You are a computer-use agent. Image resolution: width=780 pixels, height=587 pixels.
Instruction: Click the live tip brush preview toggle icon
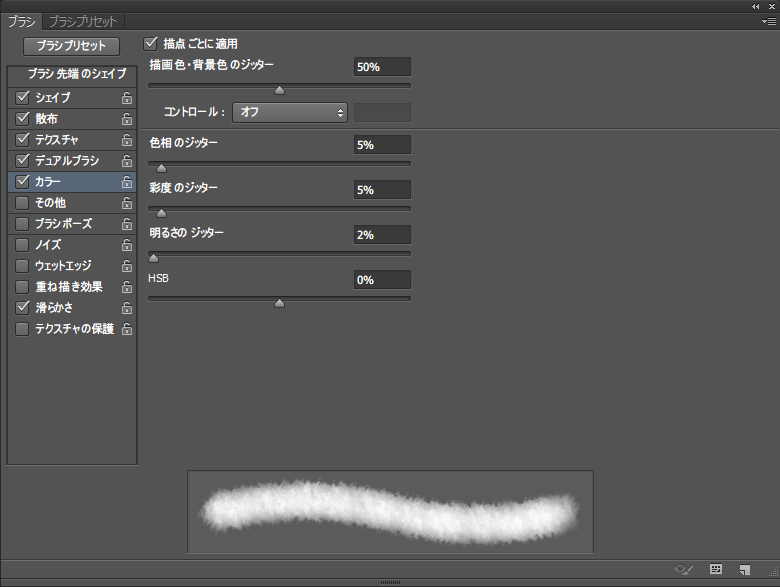684,570
